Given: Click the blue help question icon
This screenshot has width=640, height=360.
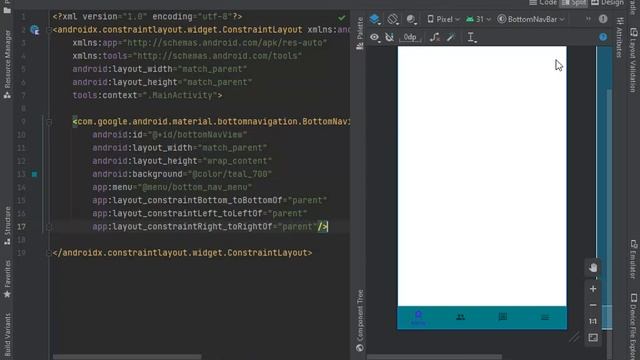Looking at the screenshot, I should click(x=603, y=37).
